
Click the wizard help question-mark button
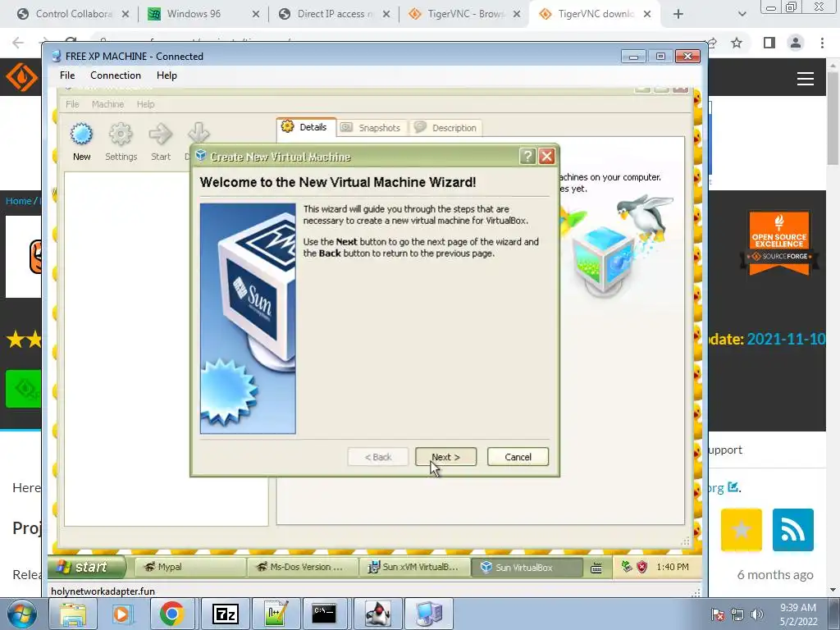point(527,156)
